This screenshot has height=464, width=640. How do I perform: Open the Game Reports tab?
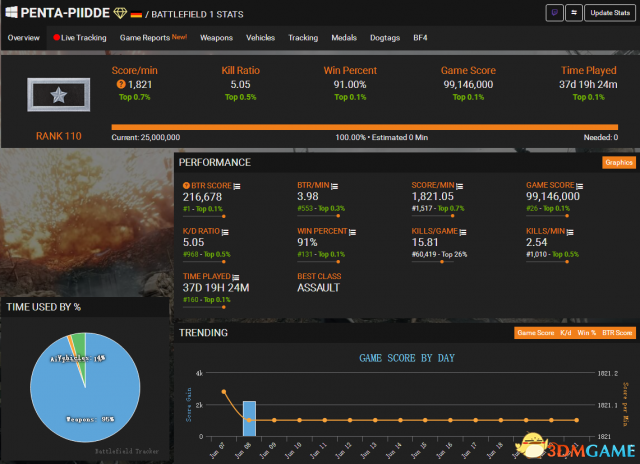point(153,38)
